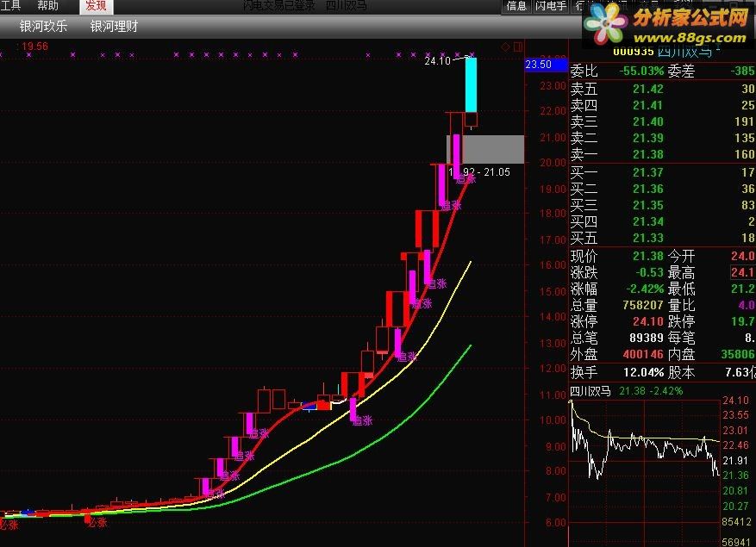The height and width of the screenshot is (547, 756).
Task: Click the 22.46 level on intraday chart
Action: coord(735,445)
